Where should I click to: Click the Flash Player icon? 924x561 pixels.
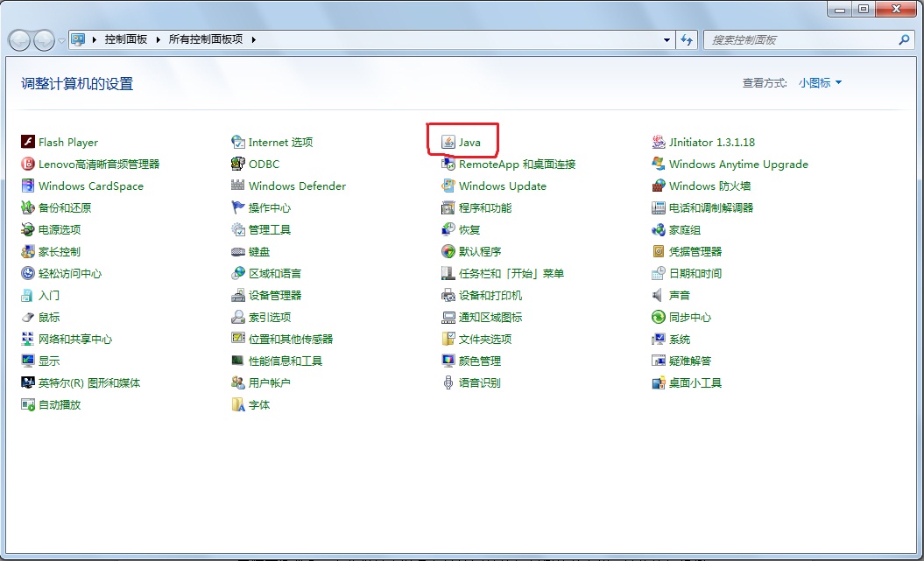coord(28,143)
